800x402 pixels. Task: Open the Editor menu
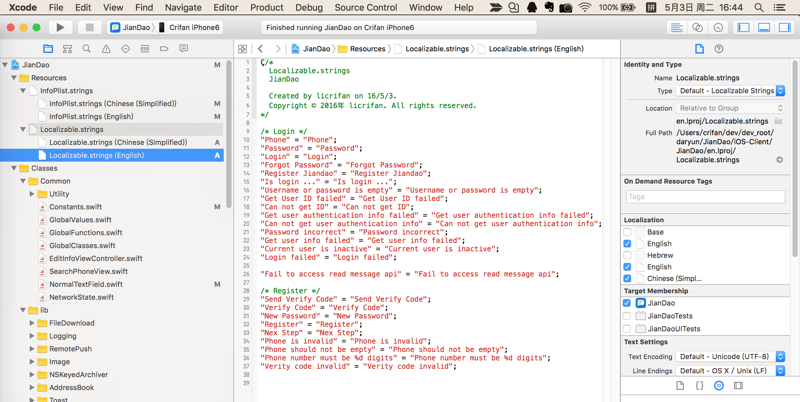(x=226, y=8)
